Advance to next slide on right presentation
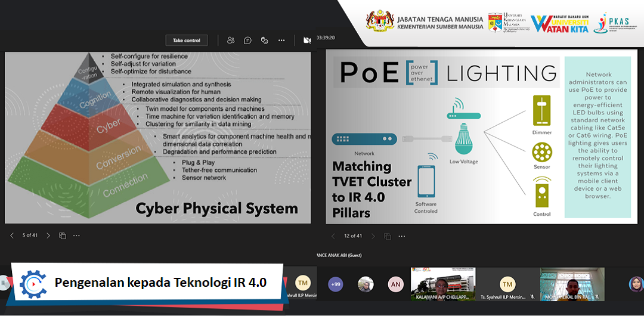Image resolution: width=644 pixels, height=316 pixels. click(x=373, y=236)
